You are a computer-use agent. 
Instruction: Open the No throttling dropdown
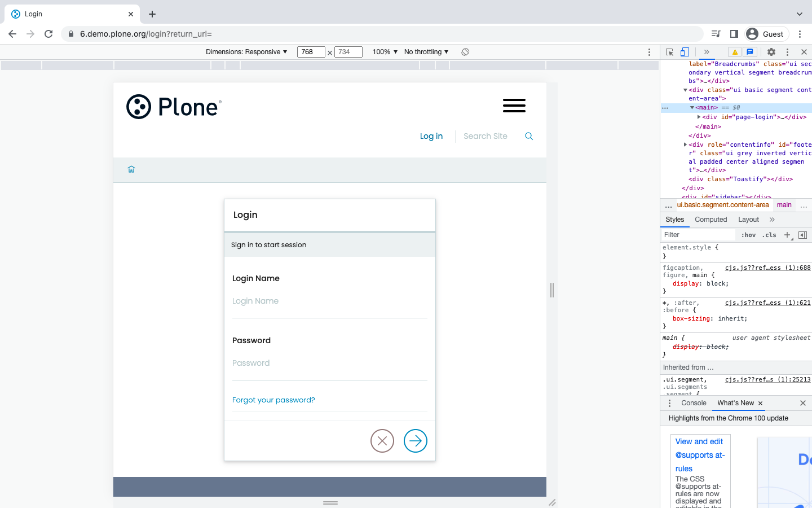pyautogui.click(x=426, y=51)
